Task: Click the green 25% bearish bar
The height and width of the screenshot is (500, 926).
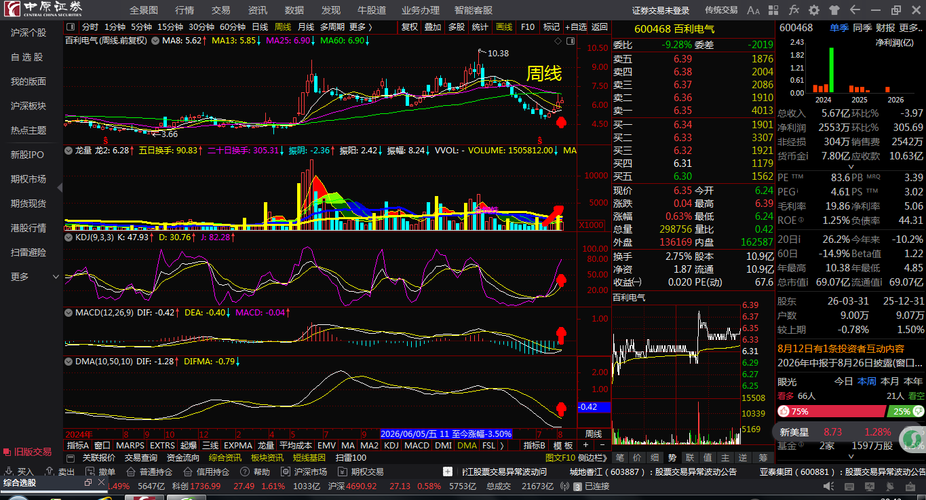Action: coord(907,411)
